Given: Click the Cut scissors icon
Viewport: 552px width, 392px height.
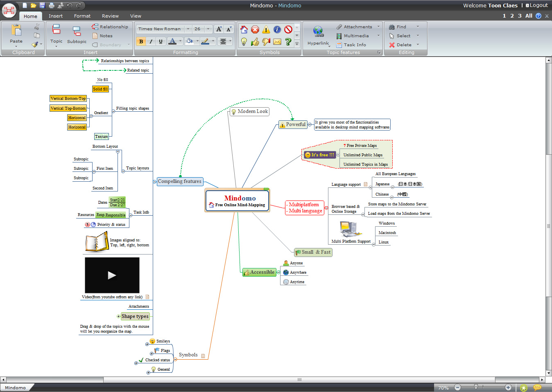Looking at the screenshot, I should coord(37,27).
